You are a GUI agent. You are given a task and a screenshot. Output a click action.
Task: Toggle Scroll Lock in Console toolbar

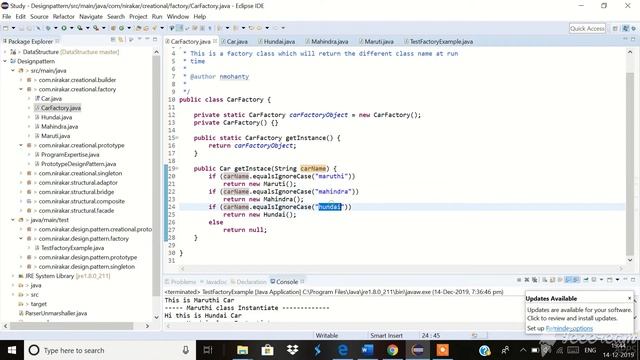coord(552,280)
